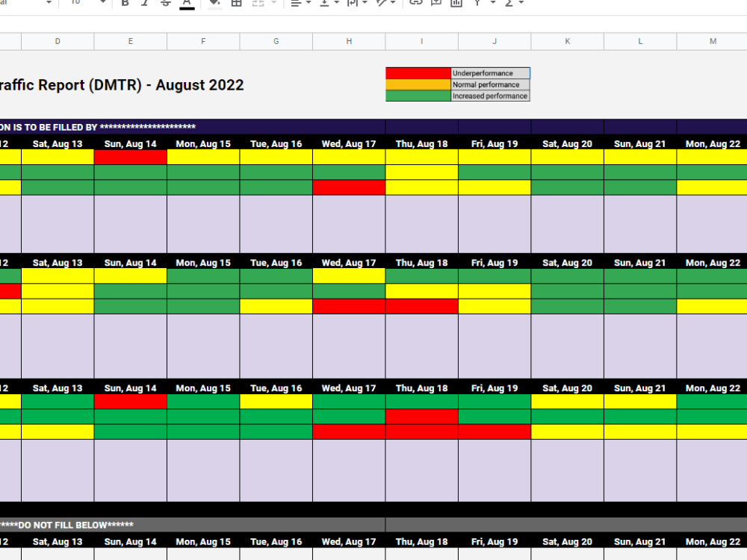Select column M header
The width and height of the screenshot is (747, 560).
coord(712,41)
